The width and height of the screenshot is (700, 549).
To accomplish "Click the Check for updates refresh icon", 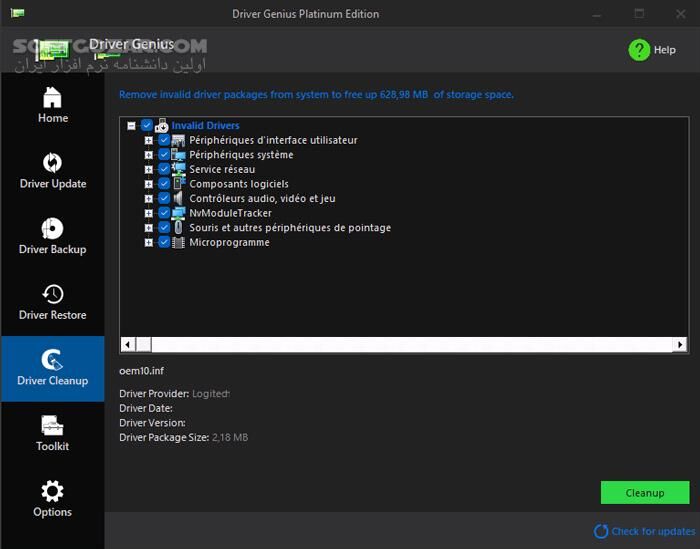I will [x=601, y=531].
